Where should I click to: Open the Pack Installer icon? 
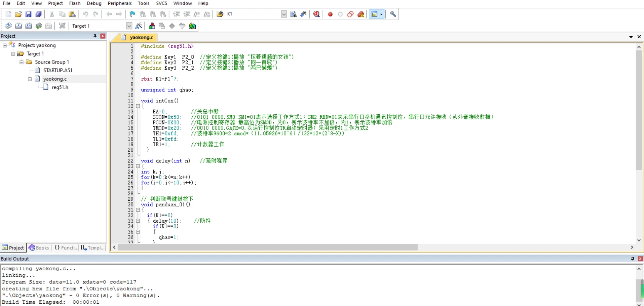(192, 26)
